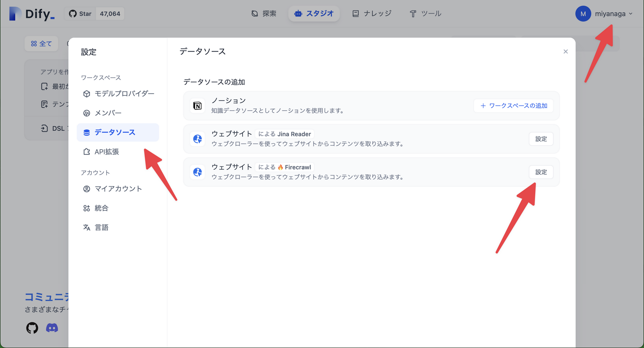The image size is (644, 348).
Task: Click the create-from-blank icon in background
Action: click(44, 86)
